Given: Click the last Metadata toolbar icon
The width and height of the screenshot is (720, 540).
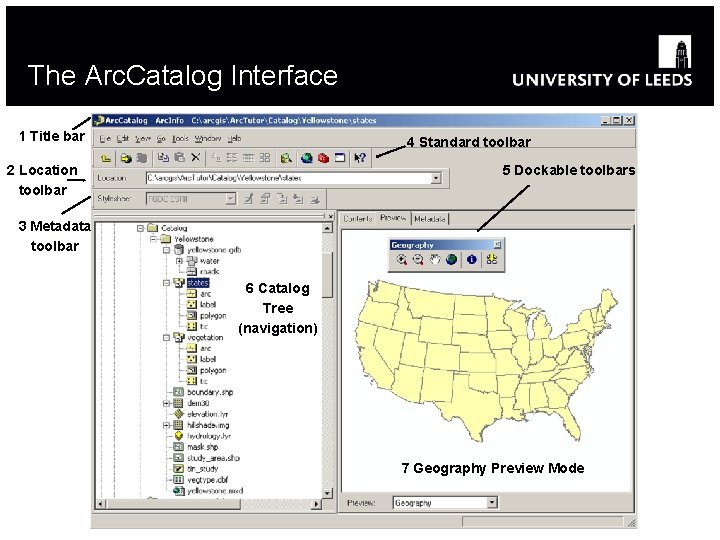Looking at the screenshot, I should tap(315, 199).
